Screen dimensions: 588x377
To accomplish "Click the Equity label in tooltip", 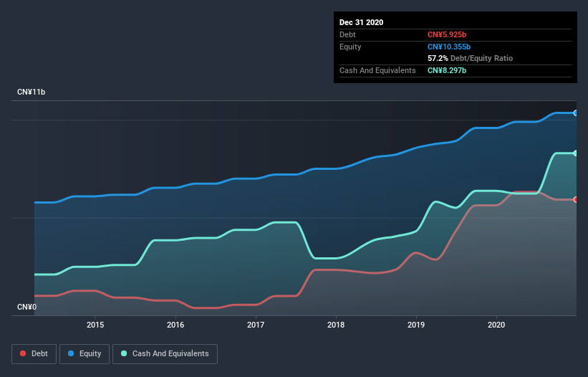I will 350,47.
